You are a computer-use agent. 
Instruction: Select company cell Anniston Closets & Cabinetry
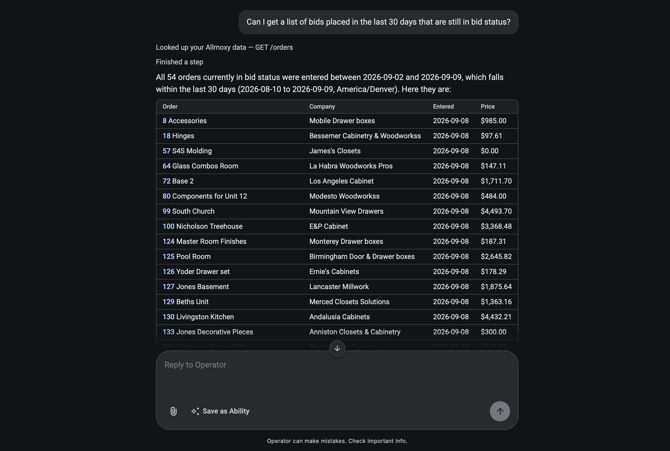click(x=355, y=332)
